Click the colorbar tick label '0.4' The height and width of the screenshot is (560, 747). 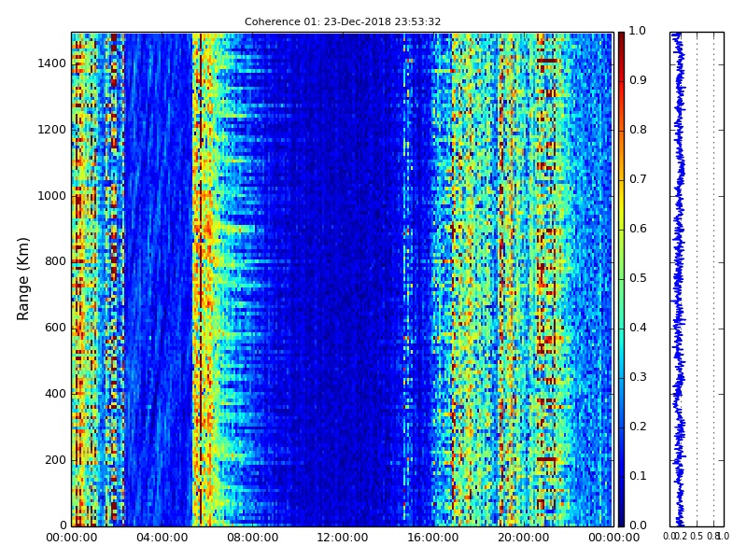click(x=638, y=328)
